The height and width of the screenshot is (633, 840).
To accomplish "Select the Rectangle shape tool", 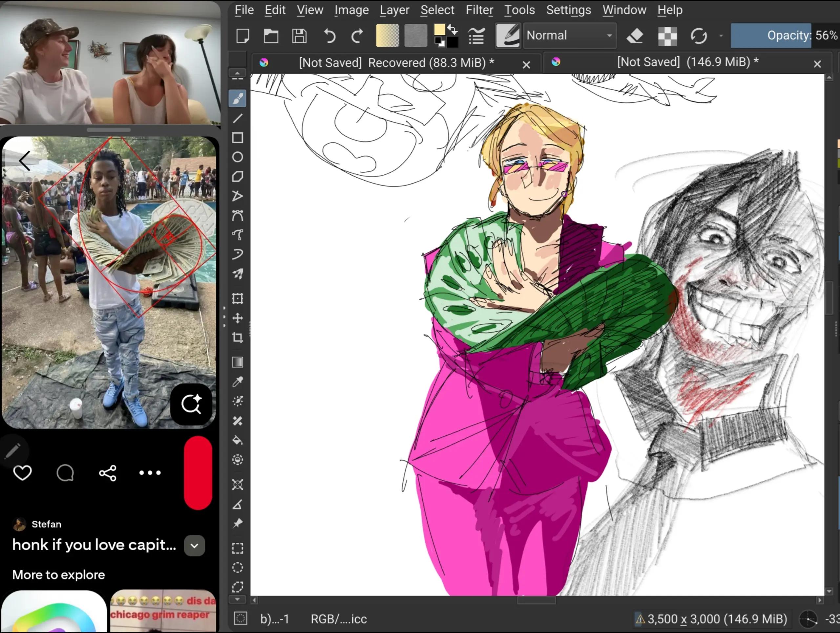I will 238,138.
